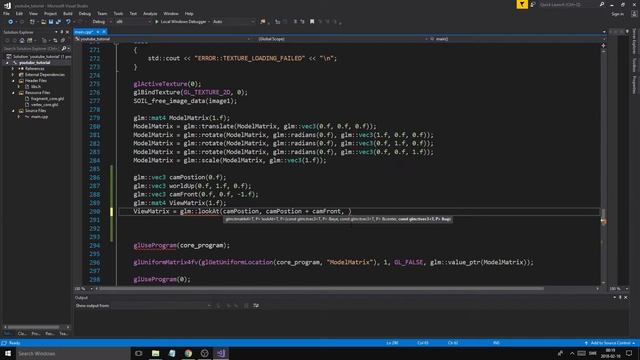The width and height of the screenshot is (640, 360).
Task: Open the x86 platform dropdown
Action: [133, 22]
